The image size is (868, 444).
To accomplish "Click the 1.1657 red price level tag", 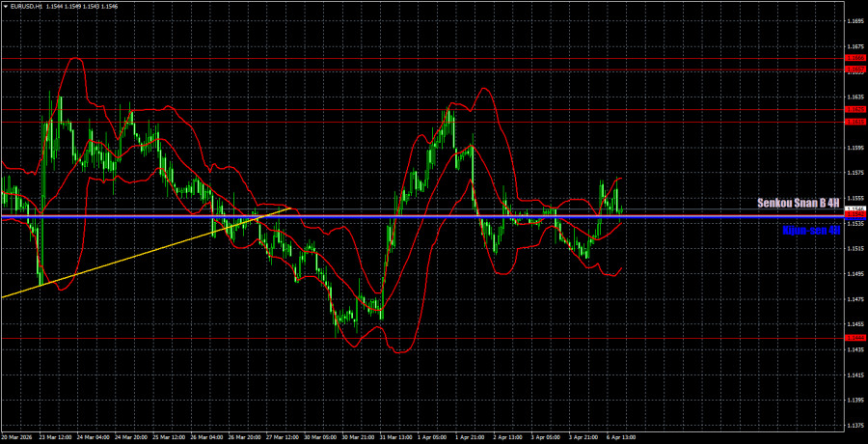I will click(855, 69).
